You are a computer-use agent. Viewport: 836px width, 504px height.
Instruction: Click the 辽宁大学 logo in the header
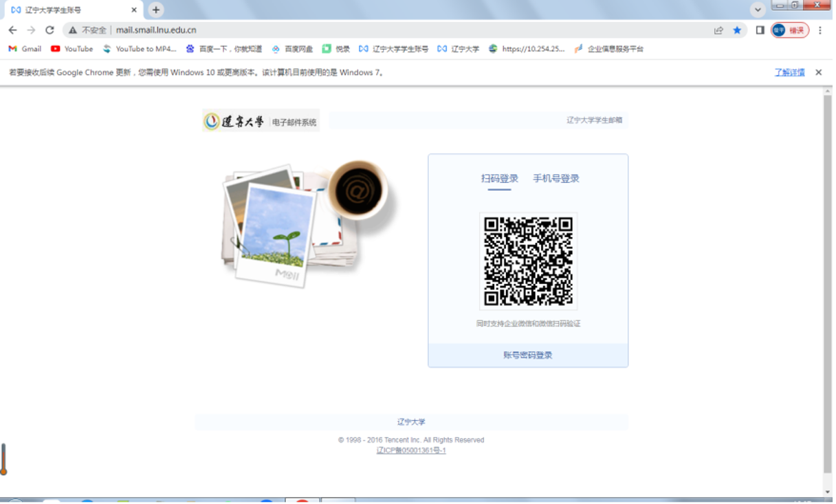click(x=234, y=122)
